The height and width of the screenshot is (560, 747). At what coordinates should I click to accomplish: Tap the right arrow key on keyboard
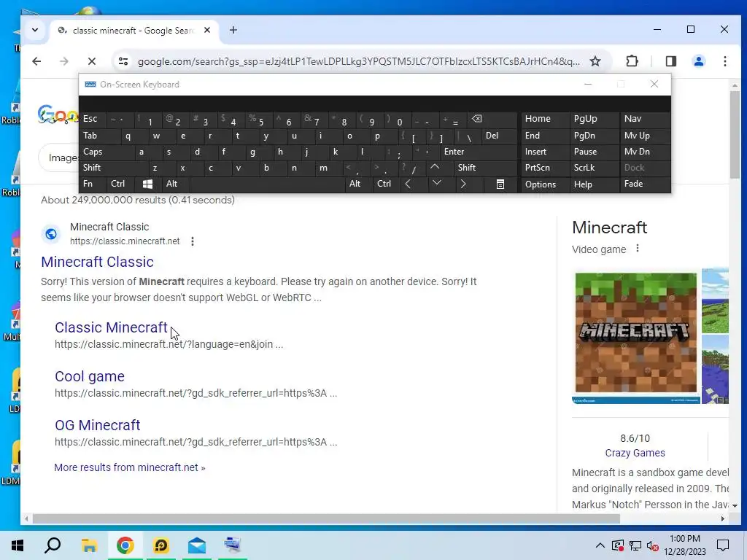coord(462,184)
